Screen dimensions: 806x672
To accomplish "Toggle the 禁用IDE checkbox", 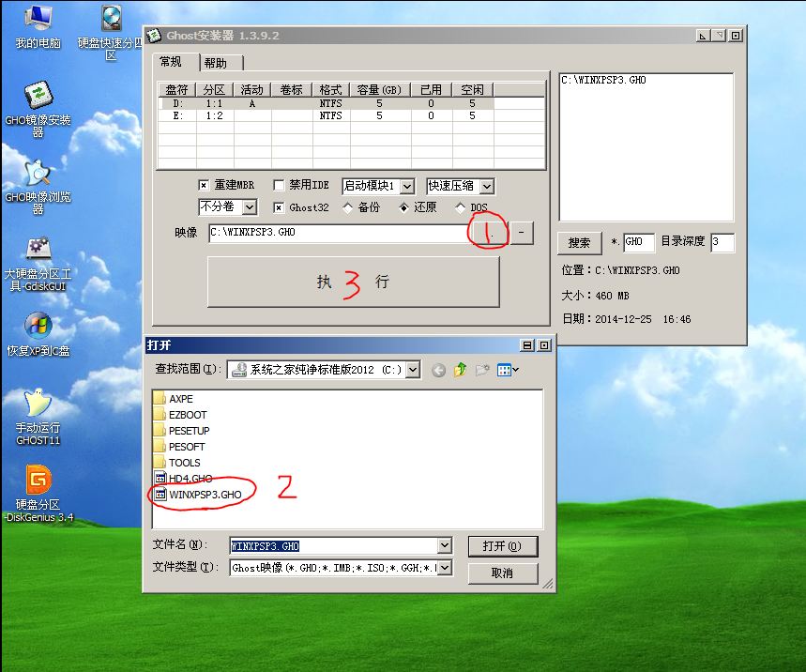I will coord(279,185).
